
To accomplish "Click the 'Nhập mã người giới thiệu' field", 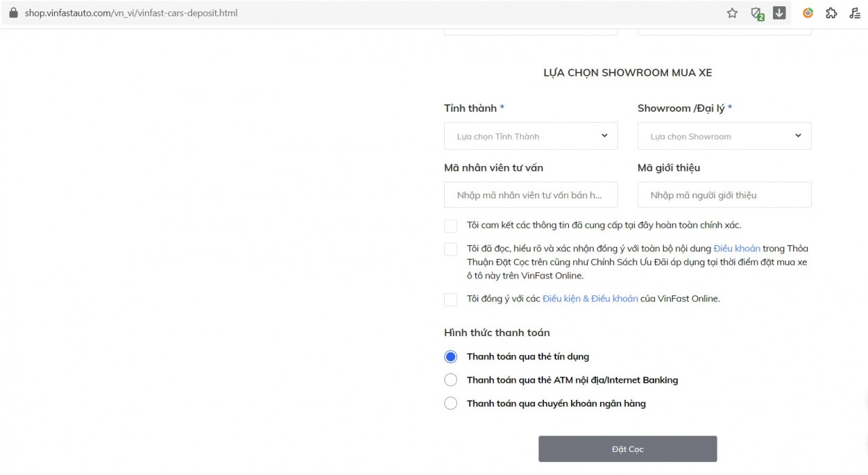I will click(x=724, y=195).
